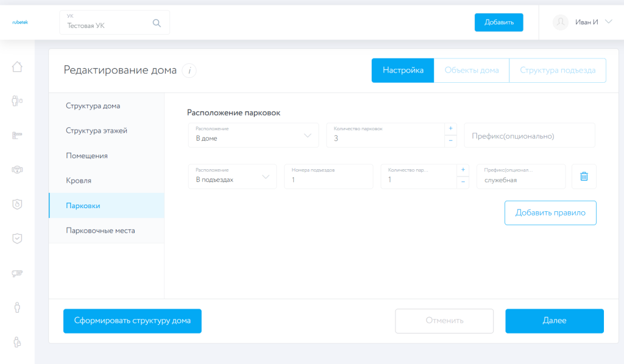Click the 'Сформировать структуру дома' button
624x364 pixels.
click(132, 321)
